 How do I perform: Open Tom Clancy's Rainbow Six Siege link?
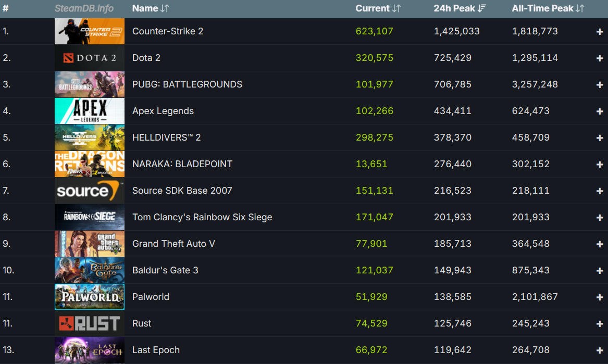tap(202, 217)
